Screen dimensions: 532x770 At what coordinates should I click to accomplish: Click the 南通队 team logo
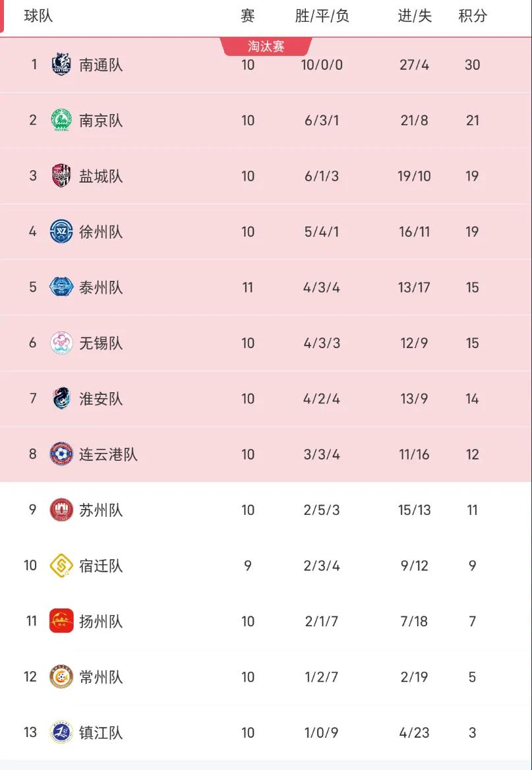pos(61,65)
